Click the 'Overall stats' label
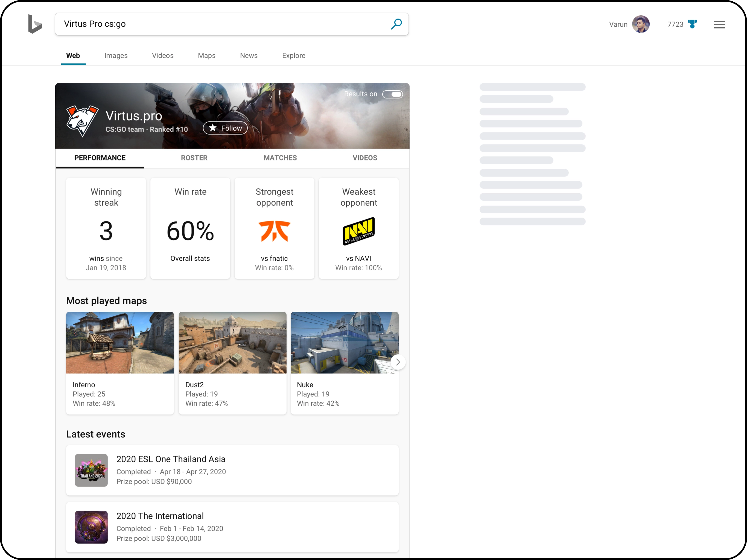Viewport: 747px width, 560px height. point(190,258)
